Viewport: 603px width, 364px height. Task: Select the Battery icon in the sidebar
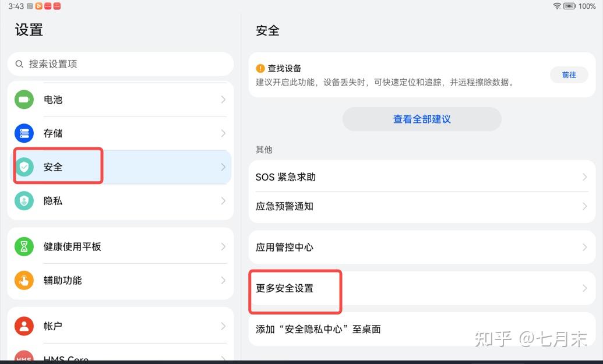tap(24, 99)
